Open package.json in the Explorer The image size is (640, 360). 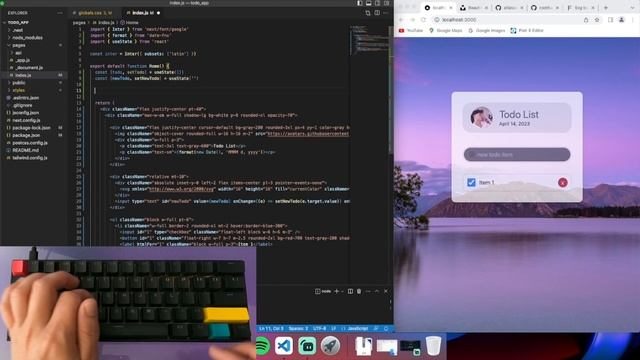tap(26, 135)
